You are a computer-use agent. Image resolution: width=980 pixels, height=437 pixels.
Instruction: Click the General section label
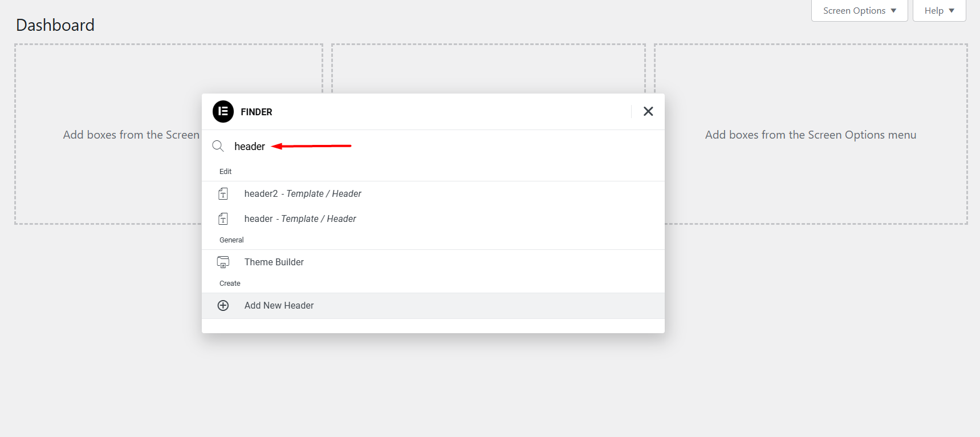pyautogui.click(x=231, y=240)
